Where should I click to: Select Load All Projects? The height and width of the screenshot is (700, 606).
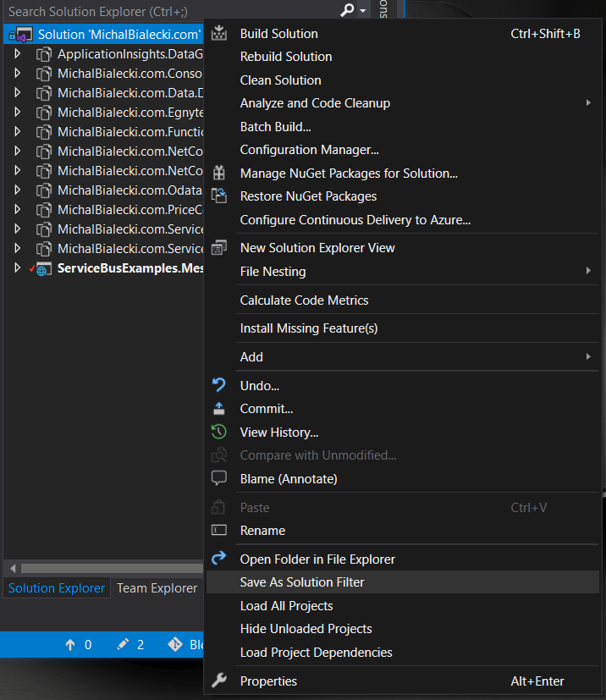[x=403, y=606]
